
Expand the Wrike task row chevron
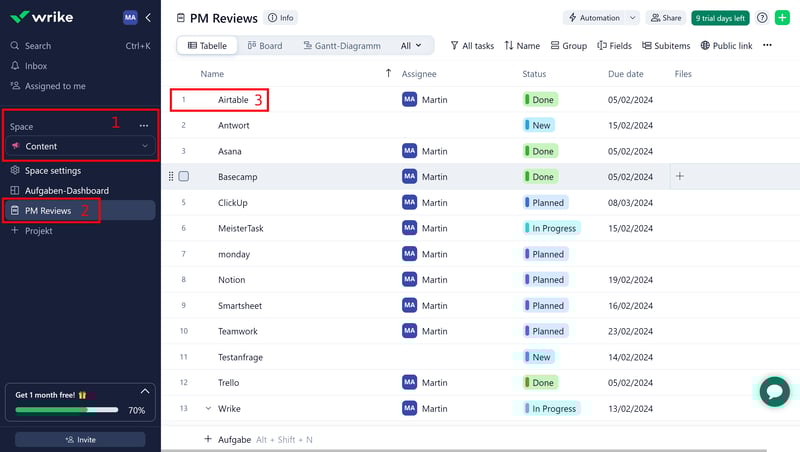208,408
